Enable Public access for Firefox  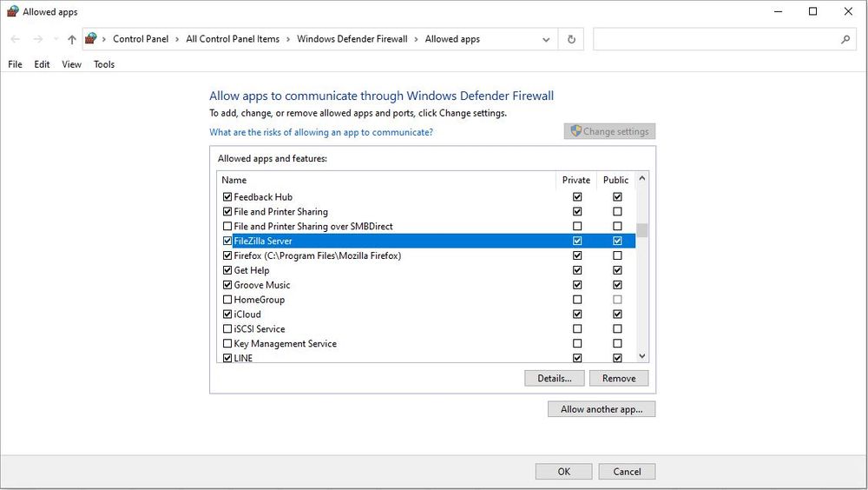[617, 255]
